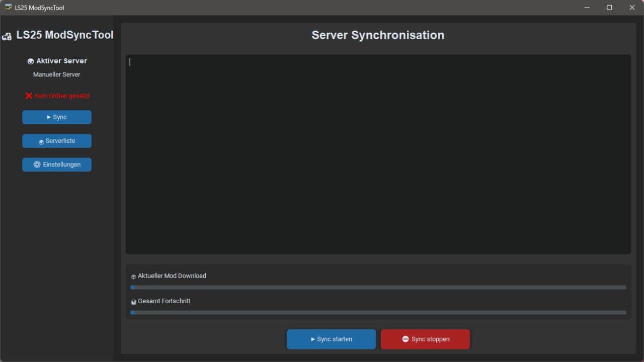This screenshot has width=644, height=362.
Task: Click the LS25 ModSyncTool sidebar title
Action: click(65, 35)
